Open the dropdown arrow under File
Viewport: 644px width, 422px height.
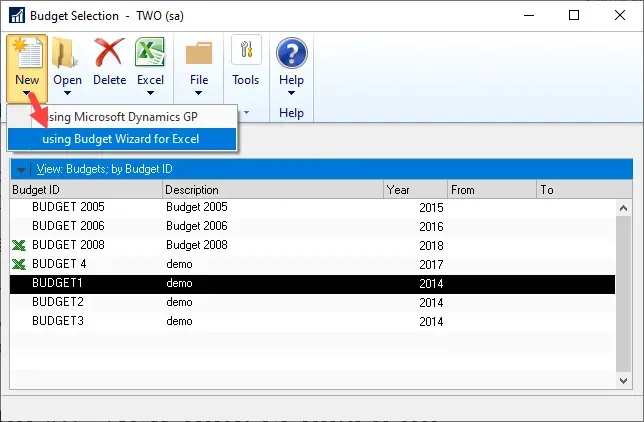click(x=199, y=95)
